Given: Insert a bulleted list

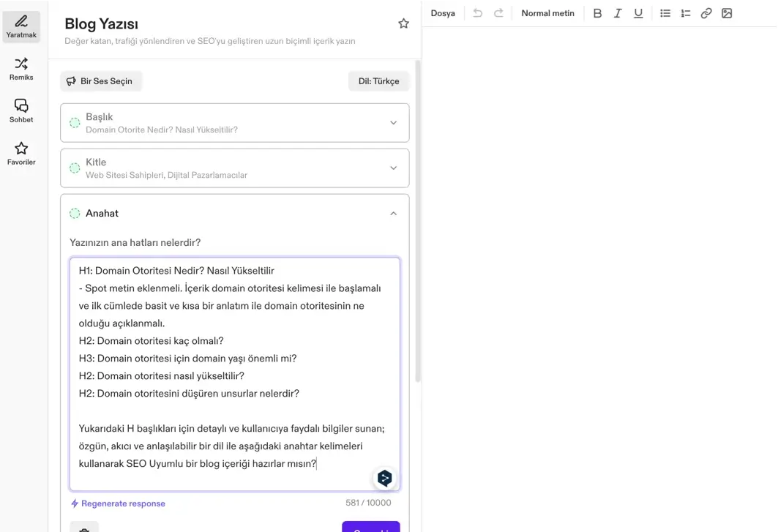Looking at the screenshot, I should coord(665,13).
